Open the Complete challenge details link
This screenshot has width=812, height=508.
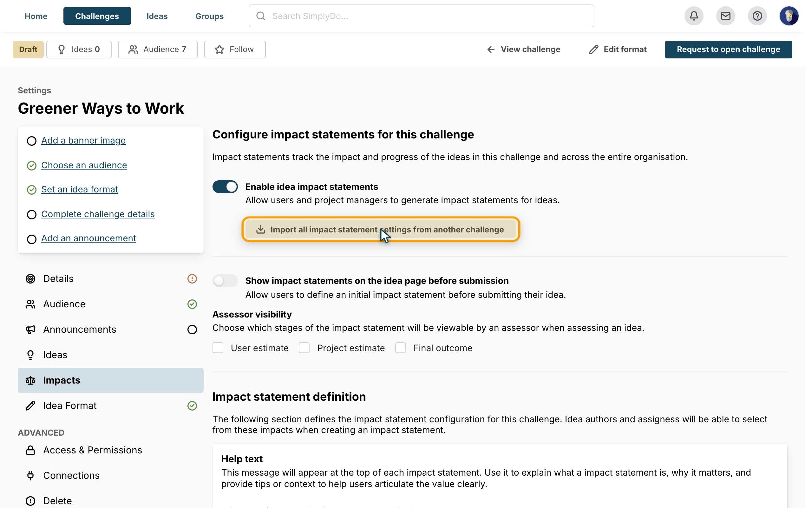(98, 214)
